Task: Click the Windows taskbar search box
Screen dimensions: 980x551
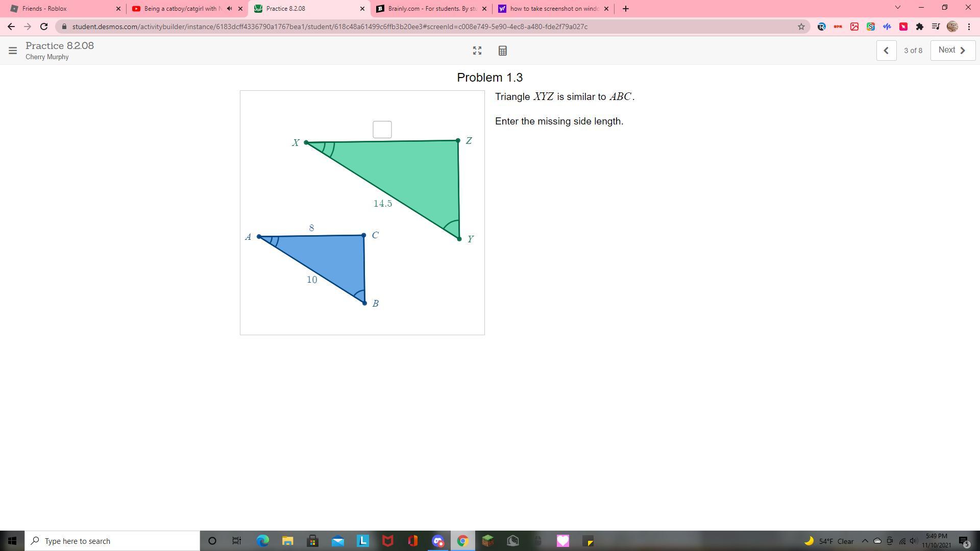Action: tap(112, 541)
